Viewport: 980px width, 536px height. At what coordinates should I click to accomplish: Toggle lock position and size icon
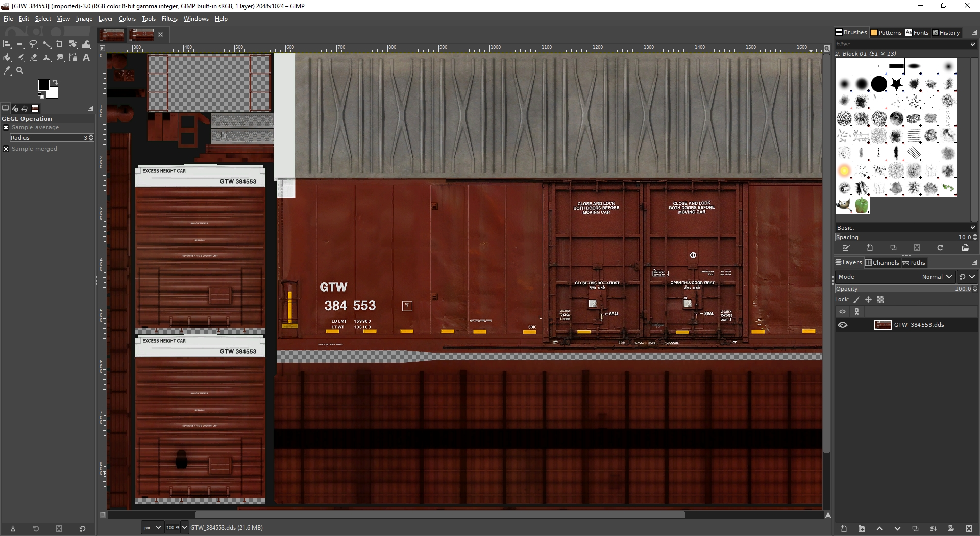point(868,300)
